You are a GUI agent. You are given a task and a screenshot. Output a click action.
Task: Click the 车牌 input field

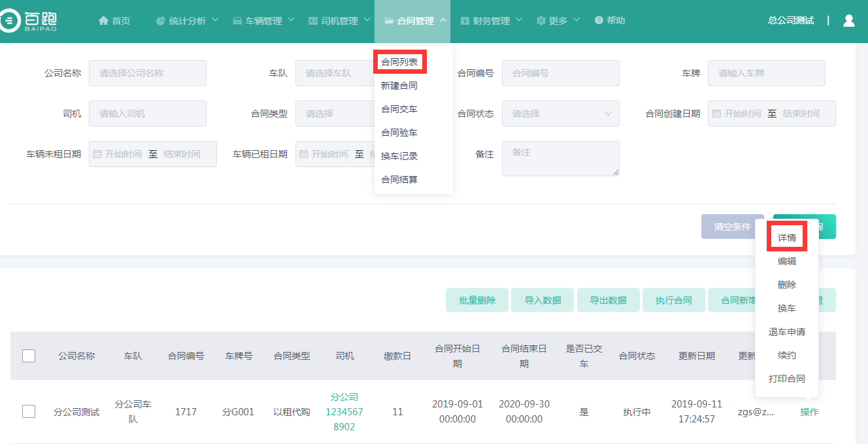[766, 73]
